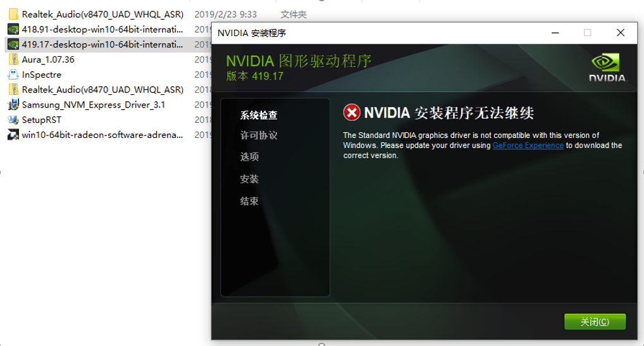
Task: Click the red error X icon
Action: [352, 113]
